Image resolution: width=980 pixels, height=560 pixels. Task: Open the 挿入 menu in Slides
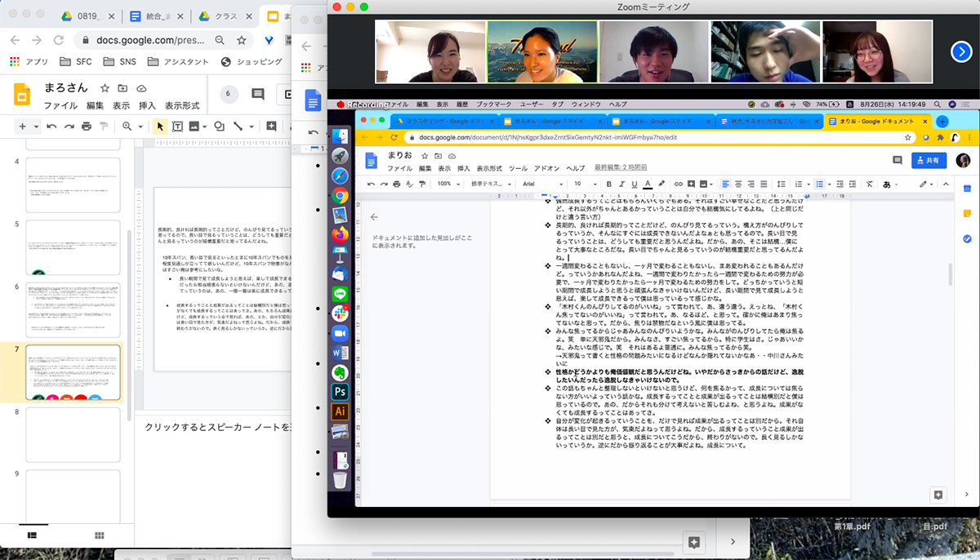pyautogui.click(x=147, y=106)
